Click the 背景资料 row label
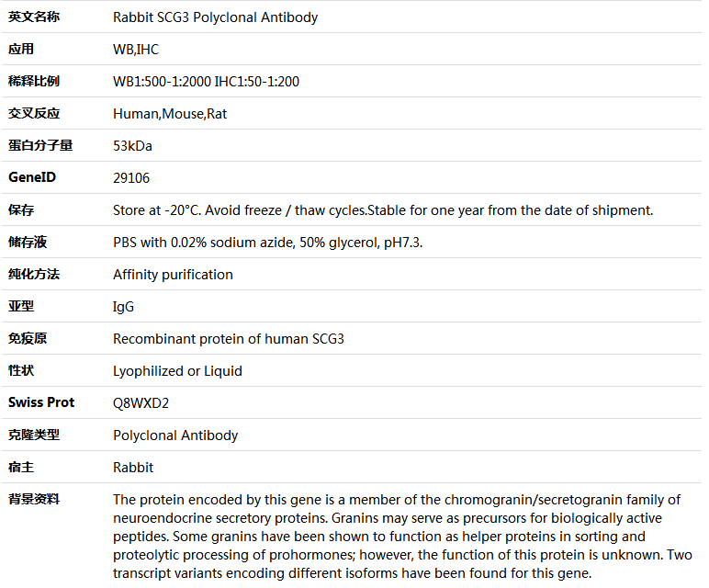The image size is (709, 588). 34,500
